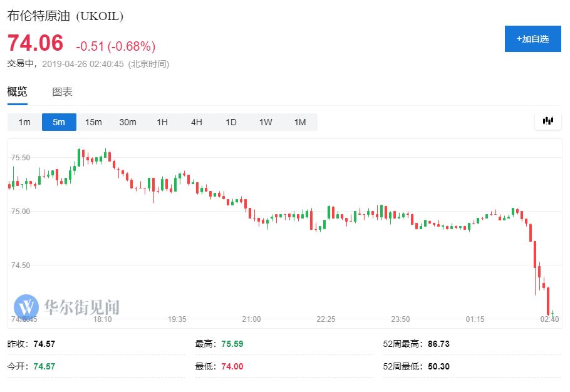Pick the weekly 1W interval
Image resolution: width=570 pixels, height=392 pixels.
[x=266, y=122]
